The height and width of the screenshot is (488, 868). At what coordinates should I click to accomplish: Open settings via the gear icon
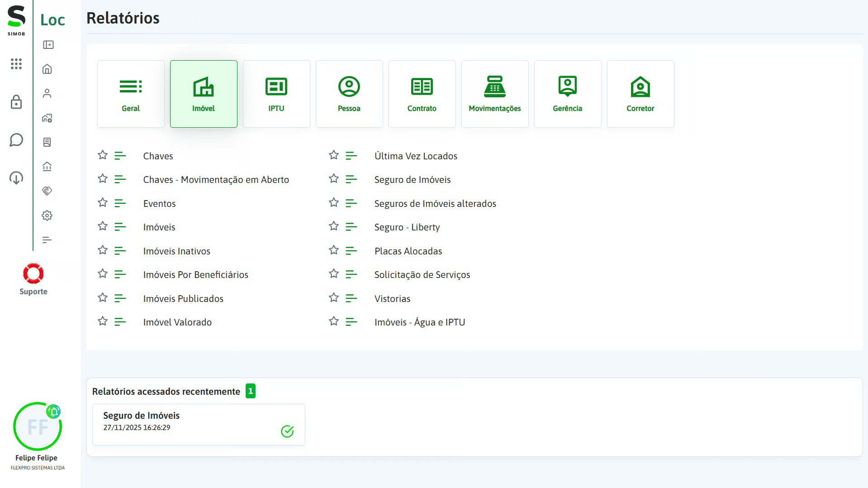click(47, 215)
